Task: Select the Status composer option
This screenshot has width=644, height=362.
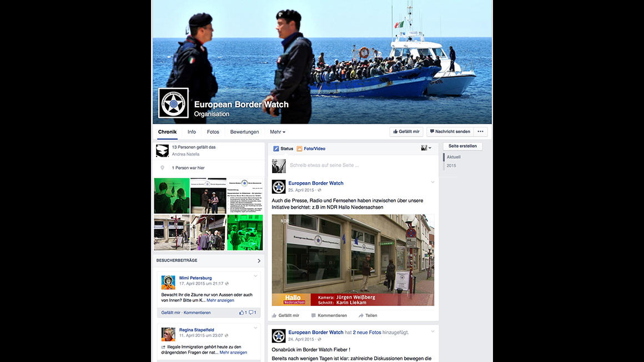Action: point(283,149)
